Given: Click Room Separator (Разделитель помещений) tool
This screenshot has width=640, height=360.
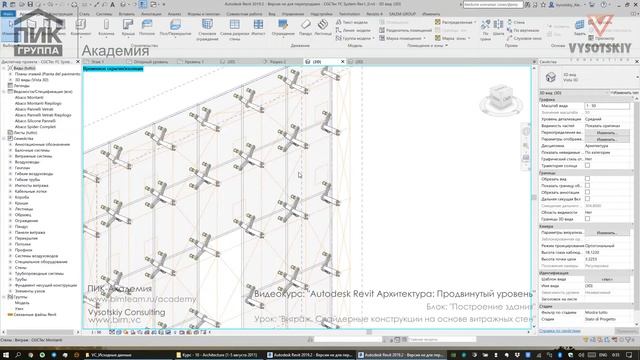Looking at the screenshot, I should pos(405,30).
